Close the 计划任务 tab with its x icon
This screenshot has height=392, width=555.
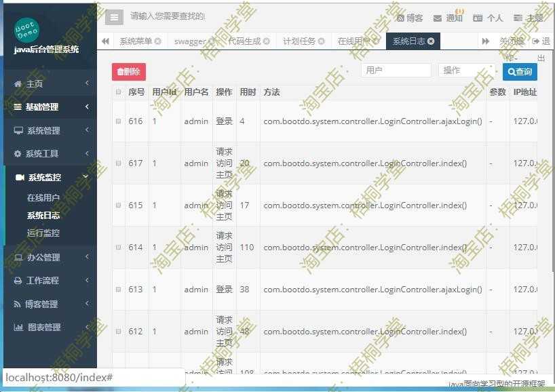[322, 41]
